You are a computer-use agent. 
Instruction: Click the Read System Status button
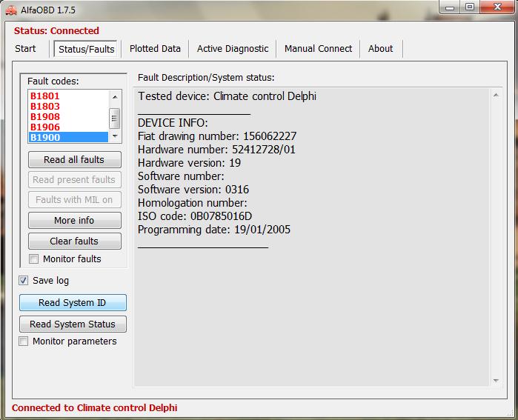(73, 324)
